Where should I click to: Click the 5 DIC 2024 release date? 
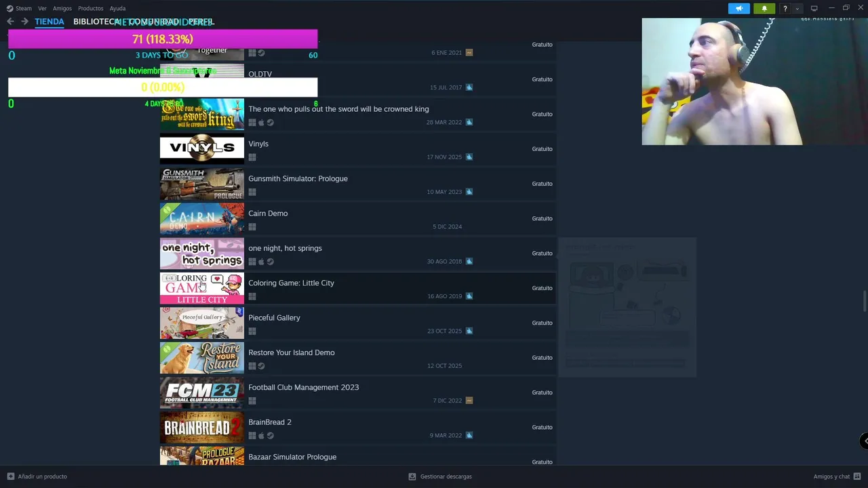[x=447, y=226]
